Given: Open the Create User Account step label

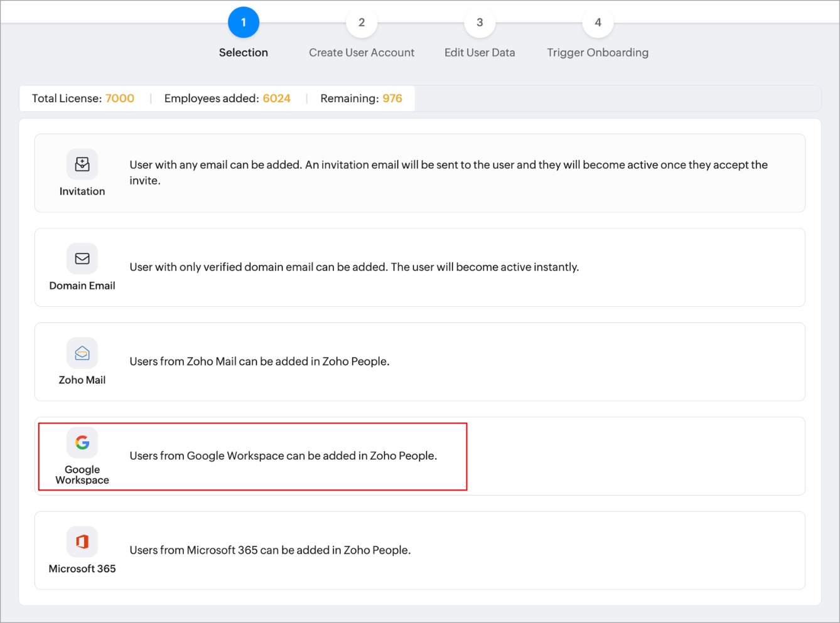Looking at the screenshot, I should point(362,53).
